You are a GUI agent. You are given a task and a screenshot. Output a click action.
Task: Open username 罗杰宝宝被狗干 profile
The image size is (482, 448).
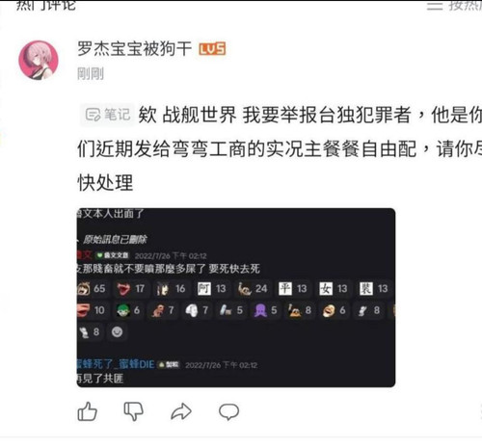pos(135,49)
